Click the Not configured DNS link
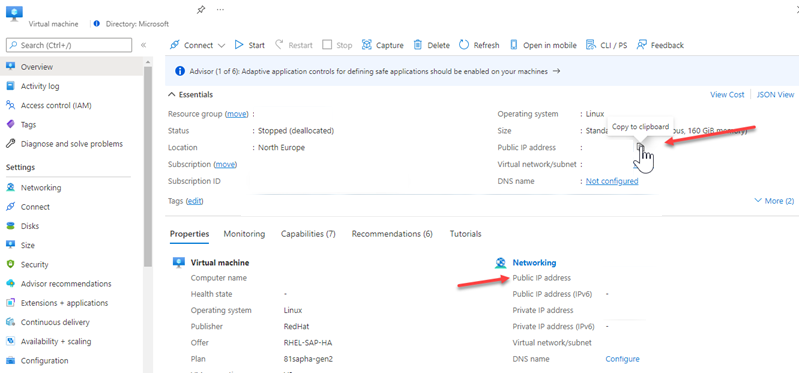The image size is (800, 373). (x=612, y=181)
